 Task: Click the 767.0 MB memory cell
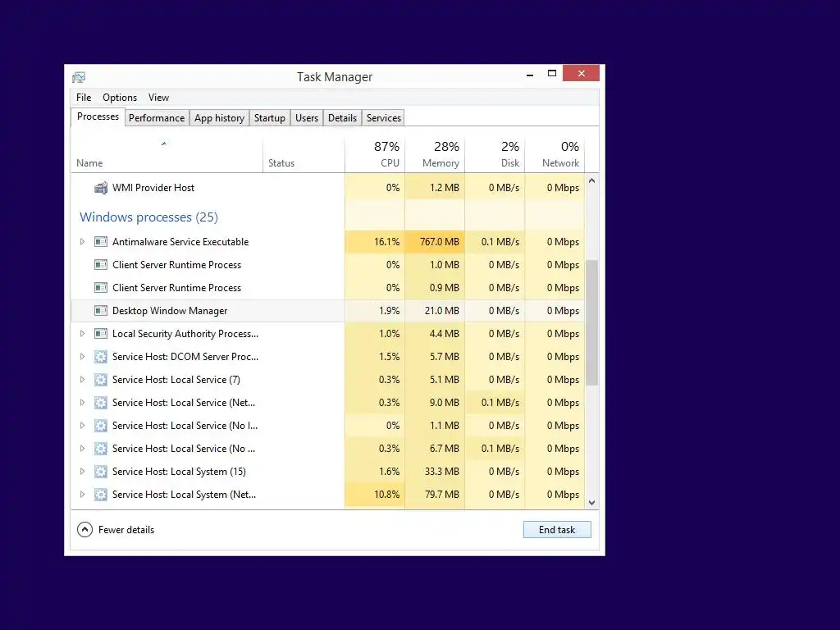435,242
